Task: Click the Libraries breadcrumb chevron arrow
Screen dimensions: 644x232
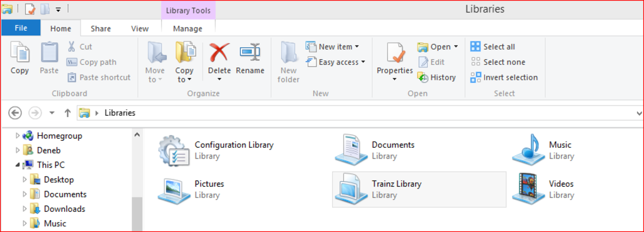Action: tap(97, 113)
